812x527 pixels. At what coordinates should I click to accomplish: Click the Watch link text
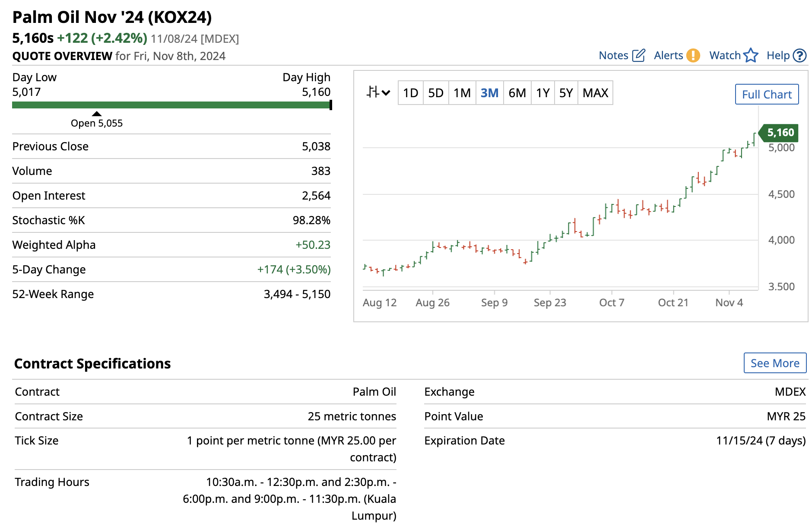point(725,56)
